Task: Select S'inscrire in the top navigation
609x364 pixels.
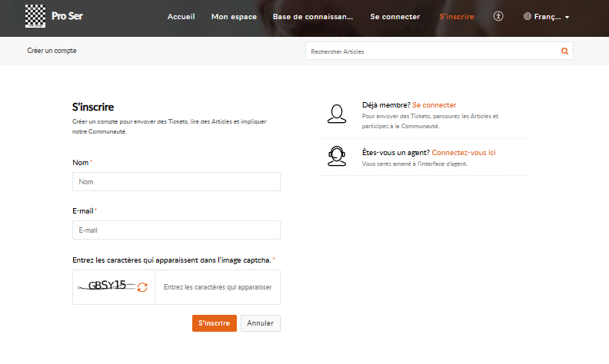Action: [456, 16]
